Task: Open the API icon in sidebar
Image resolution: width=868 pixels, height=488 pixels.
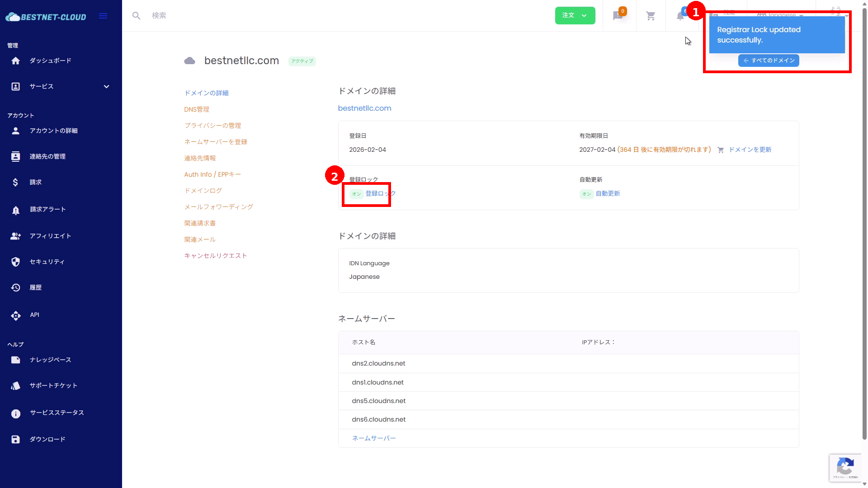Action: (x=16, y=315)
